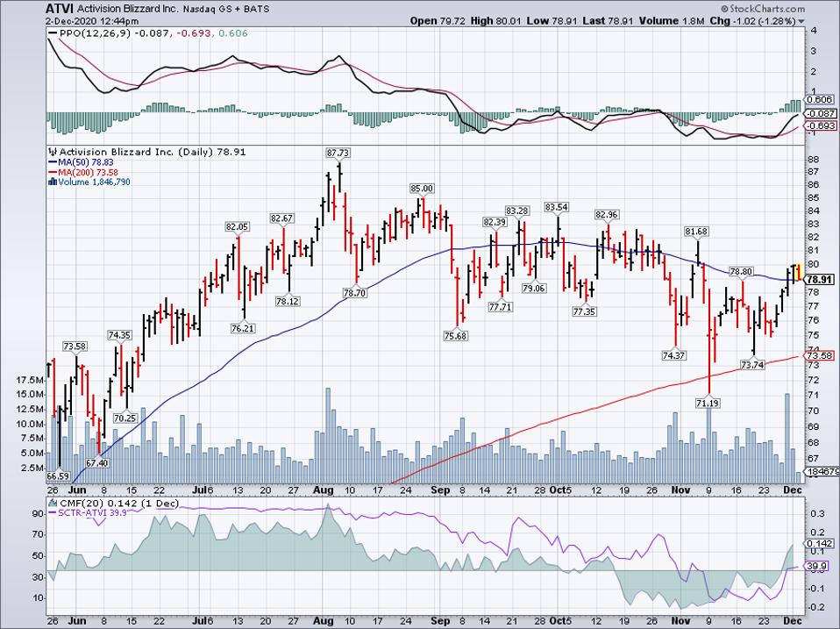This screenshot has height=629, width=840.
Task: Click the 78.80 high price label
Action: click(742, 272)
